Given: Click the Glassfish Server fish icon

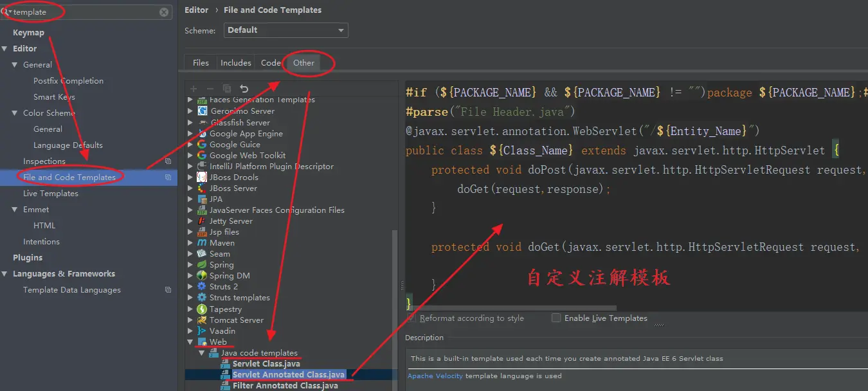Looking at the screenshot, I should (x=202, y=122).
